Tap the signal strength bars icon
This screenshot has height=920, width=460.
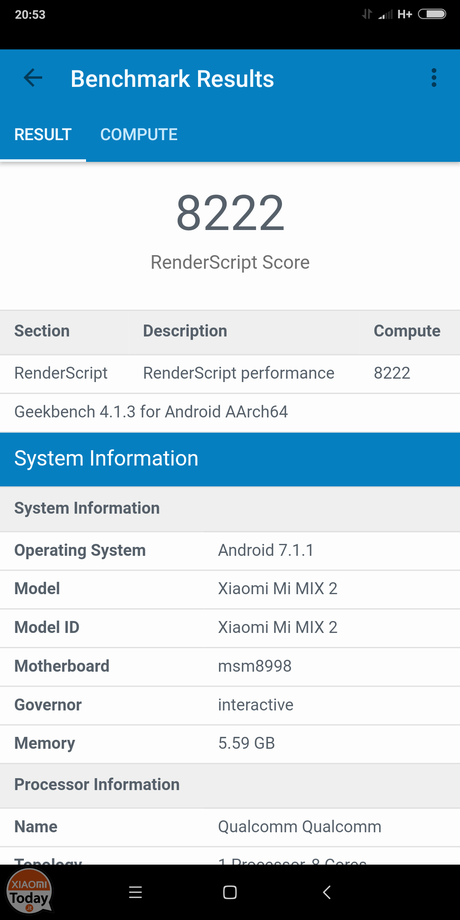[385, 14]
